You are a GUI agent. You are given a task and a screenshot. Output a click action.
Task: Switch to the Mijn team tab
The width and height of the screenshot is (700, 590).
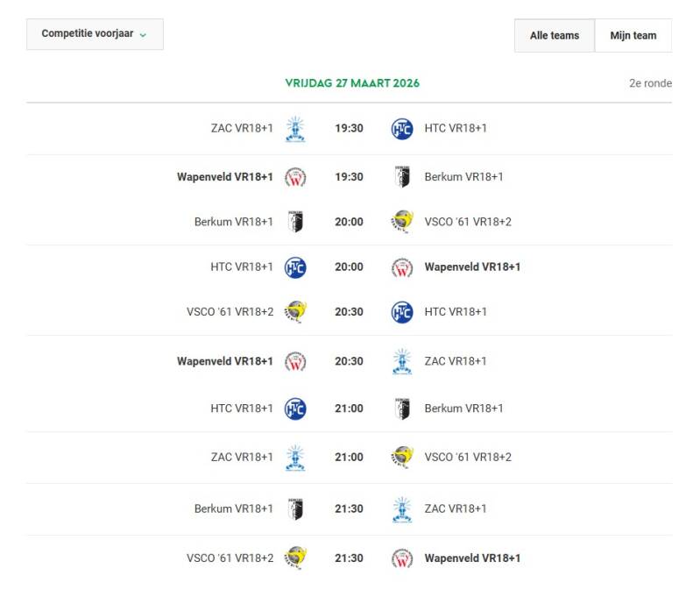click(x=633, y=36)
